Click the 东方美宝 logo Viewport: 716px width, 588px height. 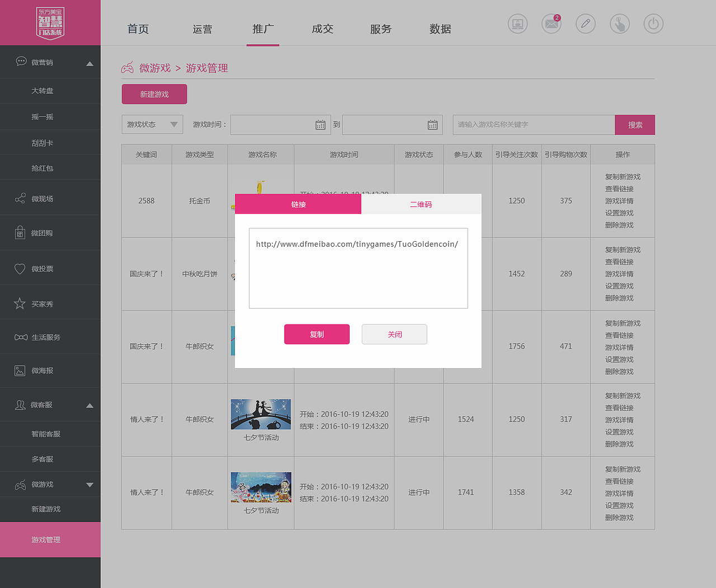(x=50, y=22)
